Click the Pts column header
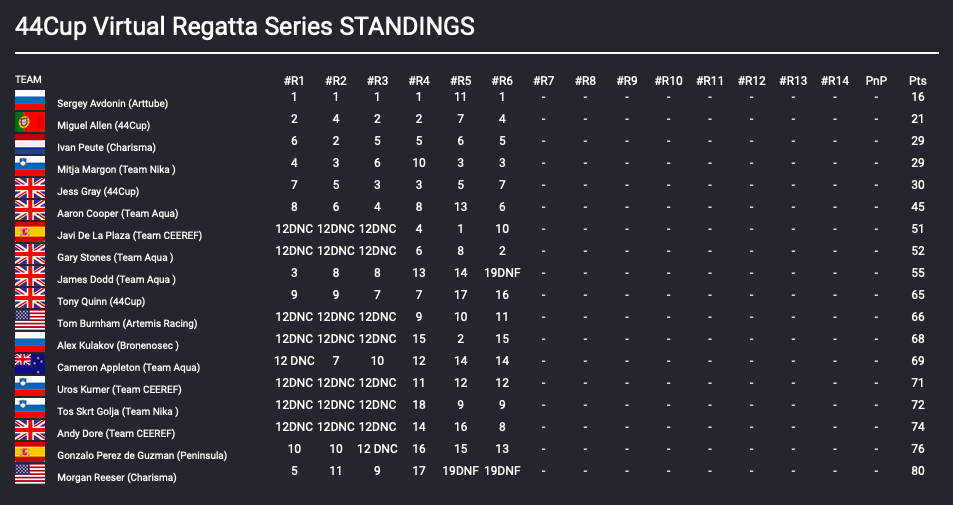953x505 pixels. tap(918, 81)
